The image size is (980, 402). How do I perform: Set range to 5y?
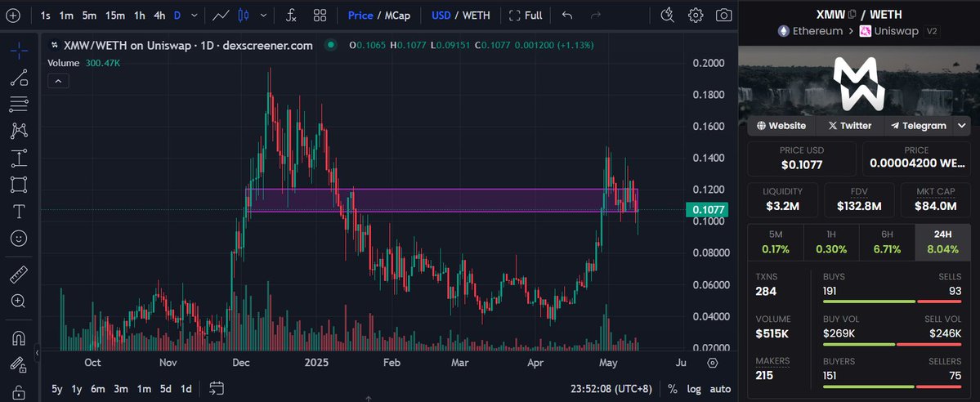57,389
